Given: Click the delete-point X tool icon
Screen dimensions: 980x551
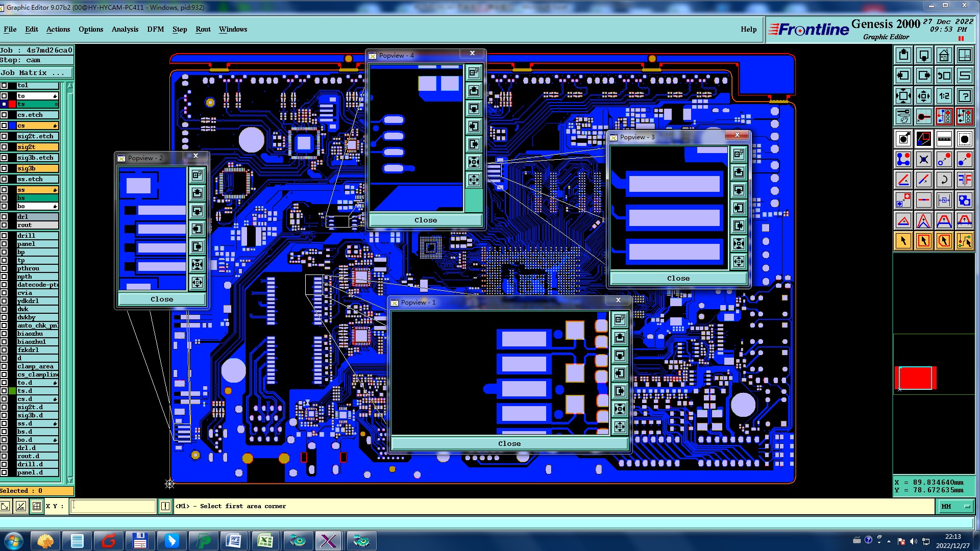Looking at the screenshot, I should (923, 159).
